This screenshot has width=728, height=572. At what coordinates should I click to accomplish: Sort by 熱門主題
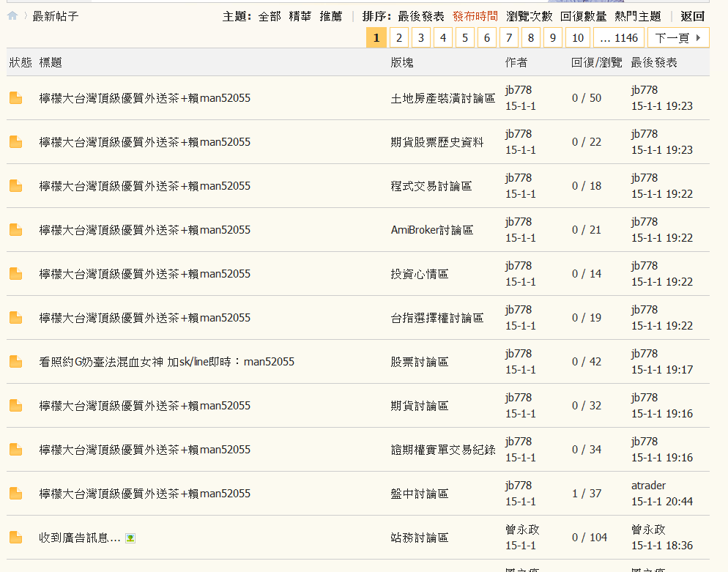point(637,16)
